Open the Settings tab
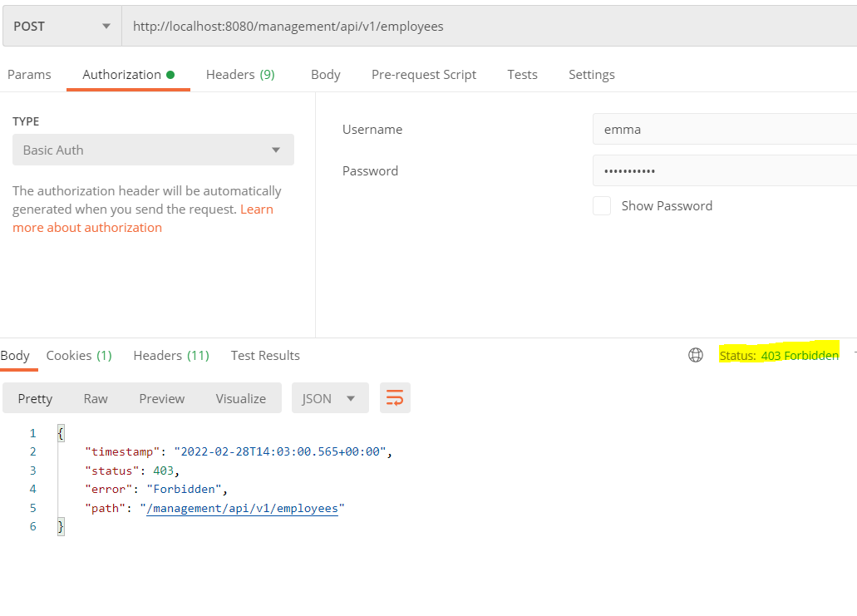Image resolution: width=857 pixels, height=616 pixels. click(x=591, y=75)
